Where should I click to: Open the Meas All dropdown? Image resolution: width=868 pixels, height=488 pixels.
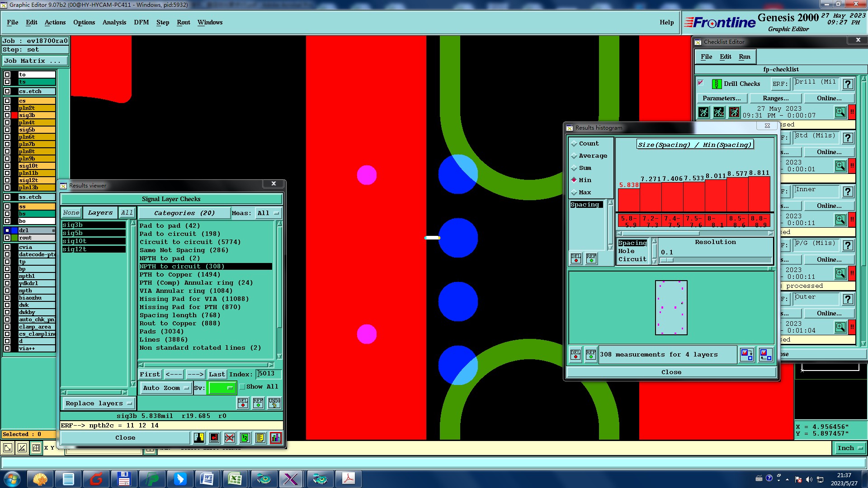(x=268, y=213)
